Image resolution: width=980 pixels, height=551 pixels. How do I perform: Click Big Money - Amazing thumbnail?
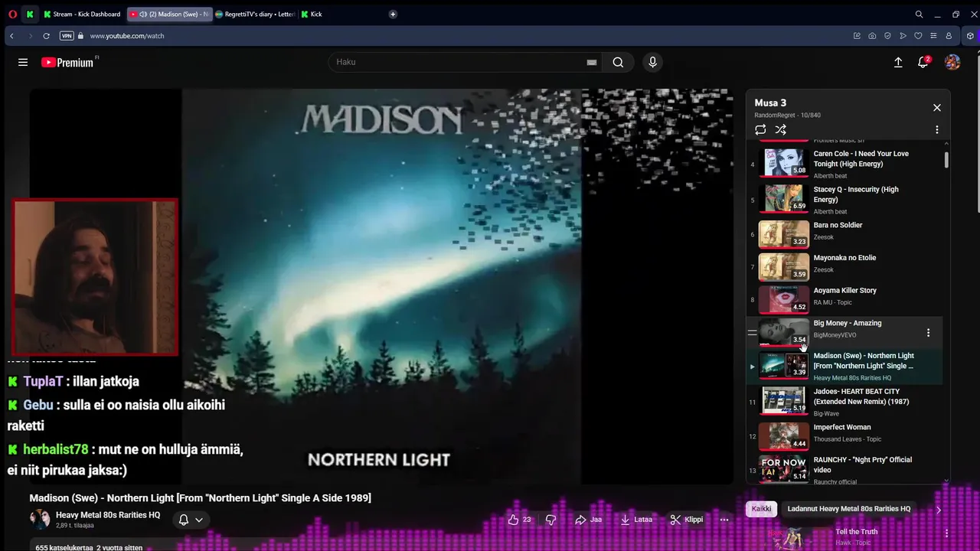pos(783,332)
